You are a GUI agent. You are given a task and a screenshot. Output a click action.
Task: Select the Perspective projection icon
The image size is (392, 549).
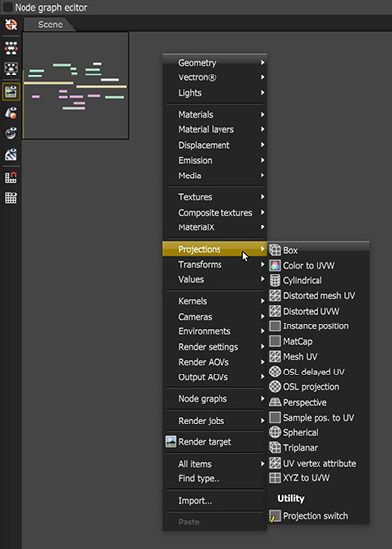click(275, 402)
